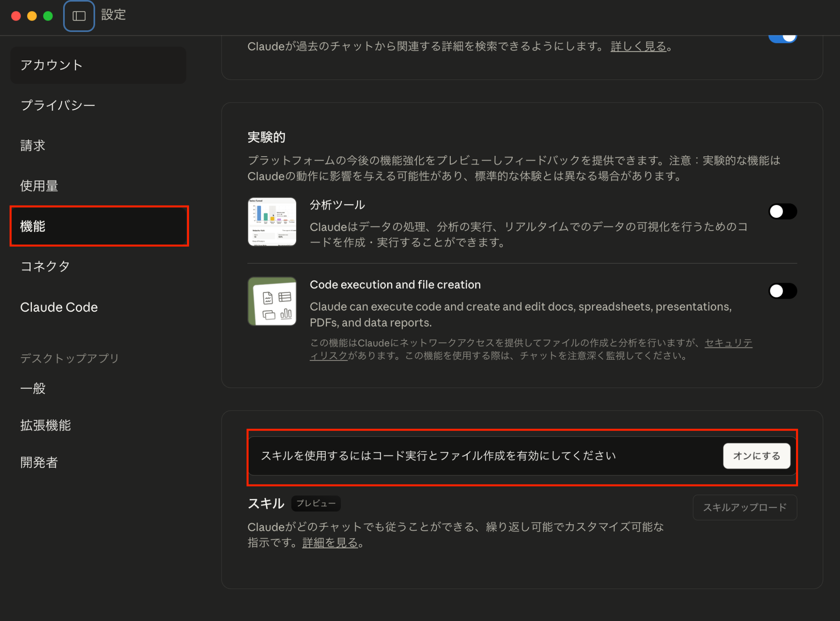This screenshot has width=840, height=621.
Task: Open the セキュリティリスク link
Action: tap(728, 343)
